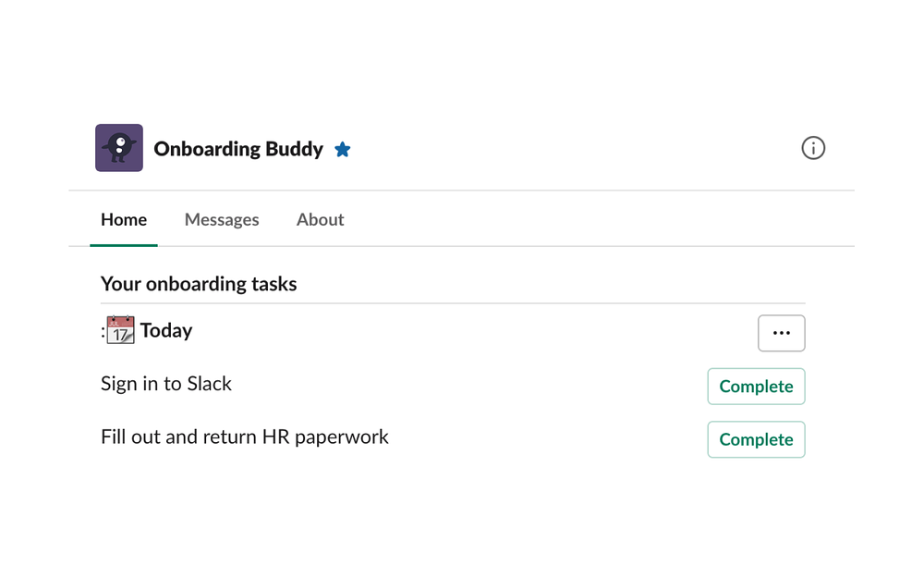Click the Sign in to Slack task text
The height and width of the screenshot is (578, 924).
pyautogui.click(x=166, y=383)
